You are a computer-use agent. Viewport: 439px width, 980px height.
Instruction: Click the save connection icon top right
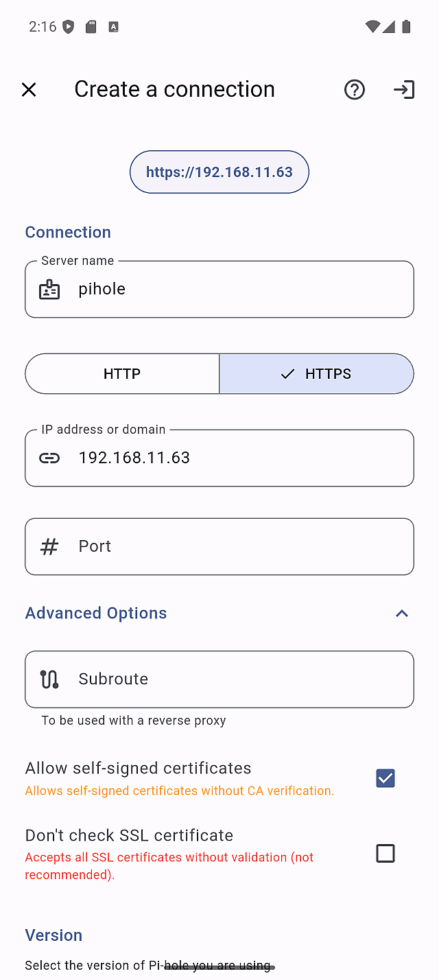tap(404, 89)
